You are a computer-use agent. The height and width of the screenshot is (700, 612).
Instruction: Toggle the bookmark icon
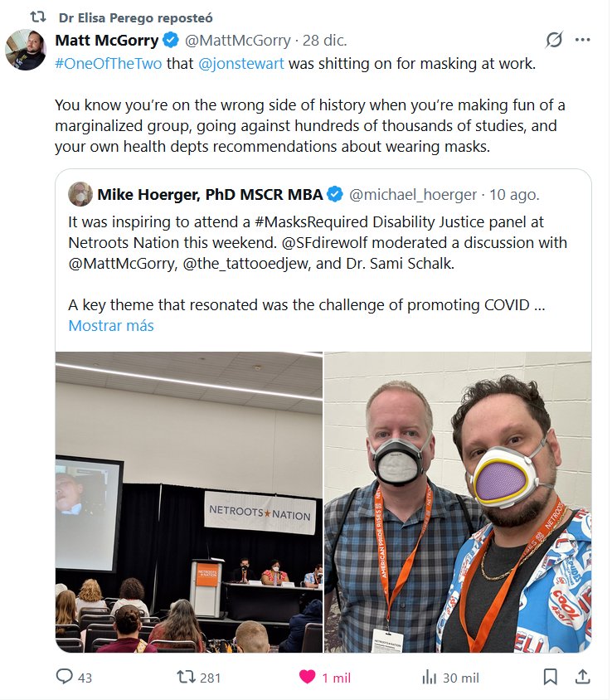[551, 677]
